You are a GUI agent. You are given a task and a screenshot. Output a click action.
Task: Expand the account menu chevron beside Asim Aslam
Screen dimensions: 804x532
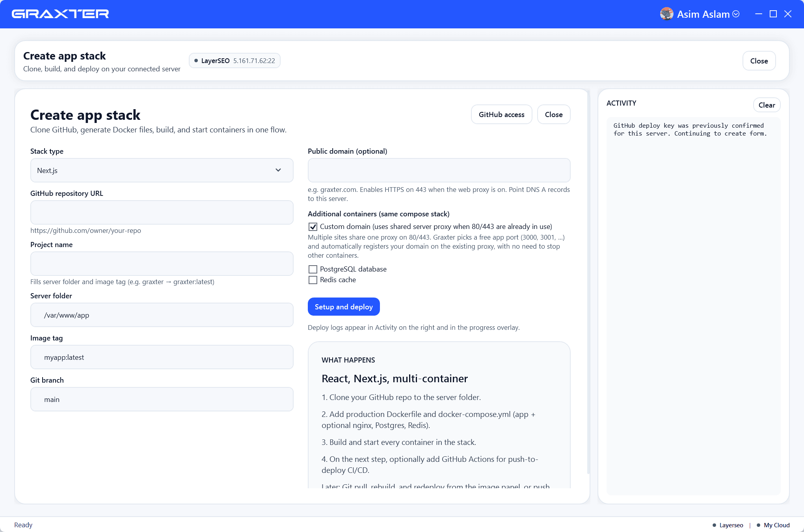tap(736, 14)
